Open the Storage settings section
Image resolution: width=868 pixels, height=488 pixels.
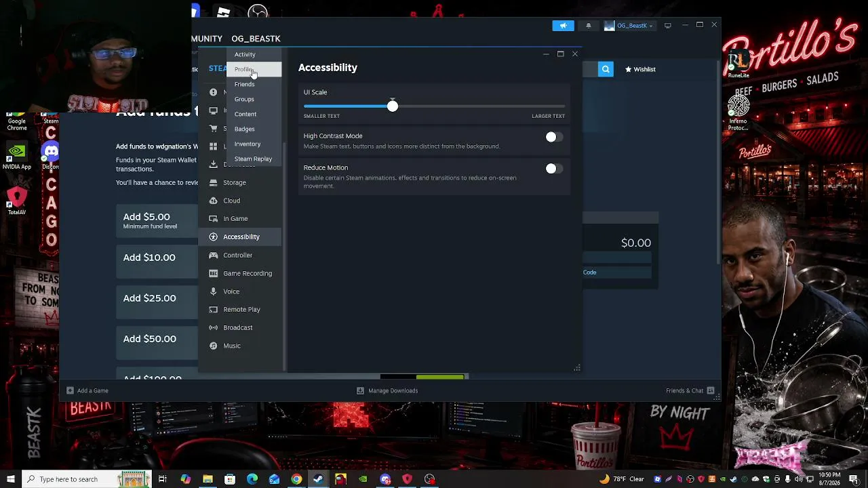(241, 182)
